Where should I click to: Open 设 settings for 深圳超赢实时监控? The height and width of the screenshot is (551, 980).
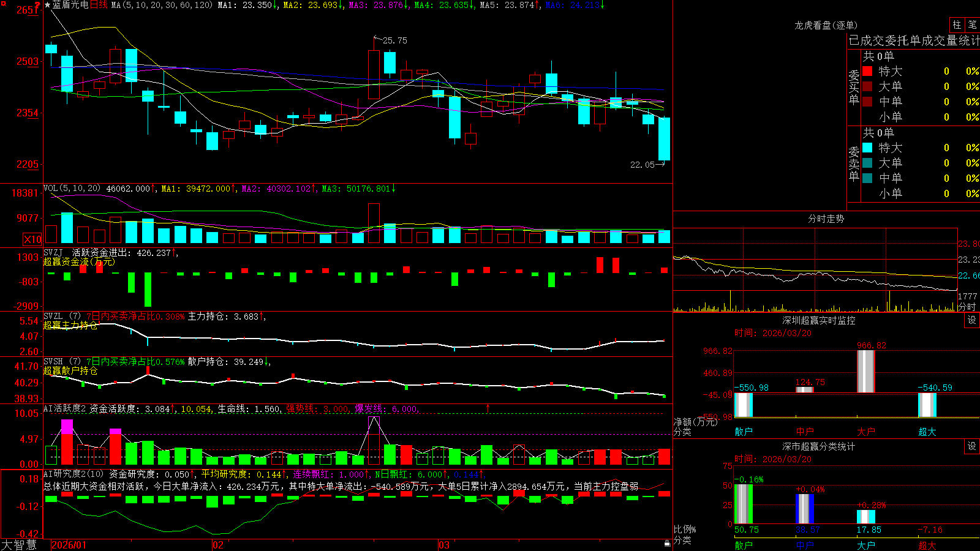point(972,320)
